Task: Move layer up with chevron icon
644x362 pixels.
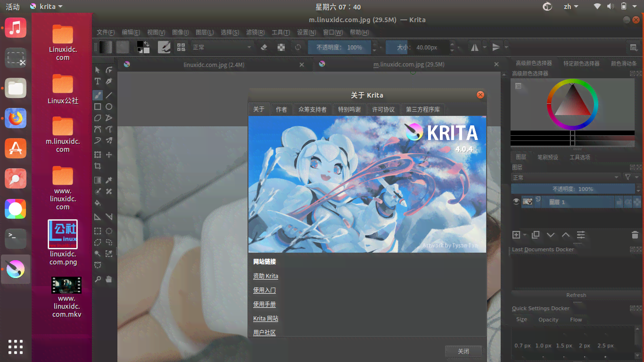Action: pos(566,235)
